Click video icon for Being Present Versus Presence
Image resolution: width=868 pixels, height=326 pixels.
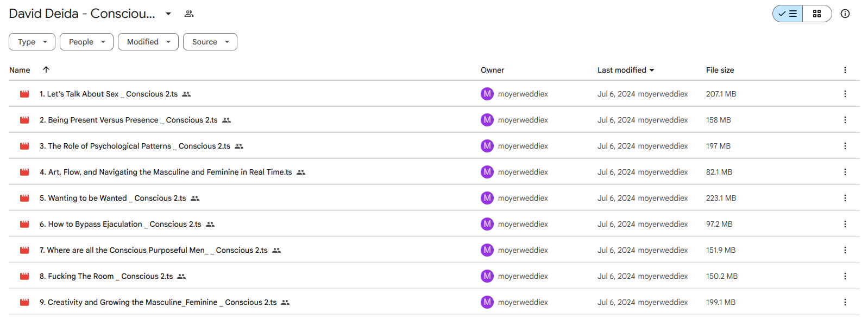pos(24,120)
